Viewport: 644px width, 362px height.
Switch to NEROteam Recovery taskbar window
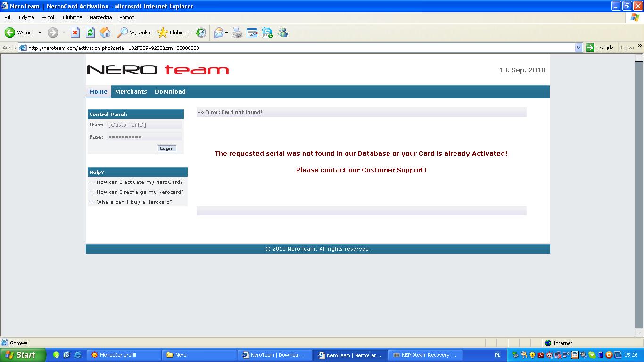click(426, 355)
